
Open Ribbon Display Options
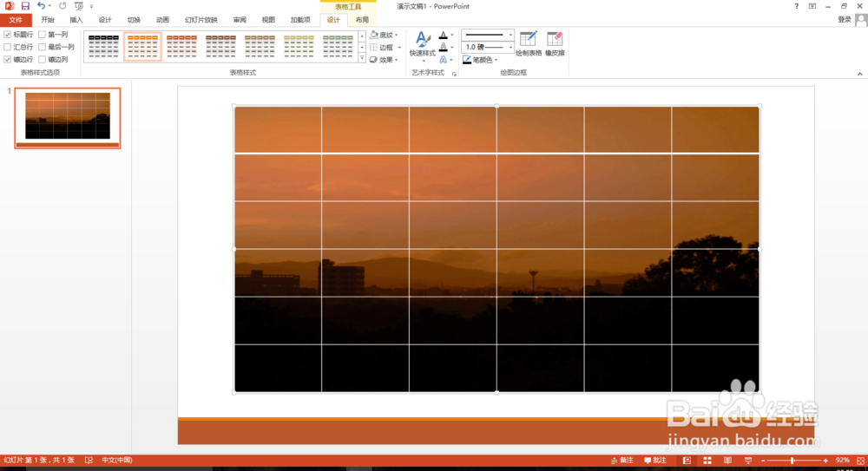pyautogui.click(x=812, y=6)
